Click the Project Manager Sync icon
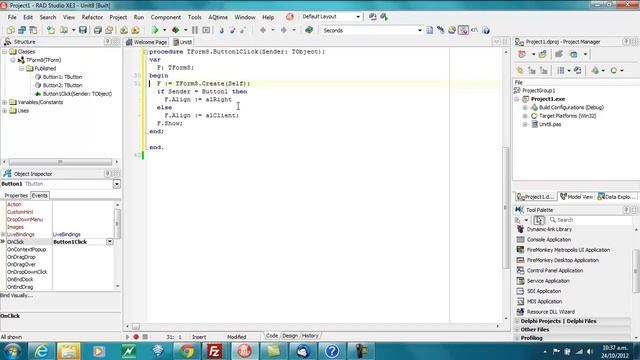Image resolution: width=640 pixels, height=360 pixels. pyautogui.click(x=578, y=71)
